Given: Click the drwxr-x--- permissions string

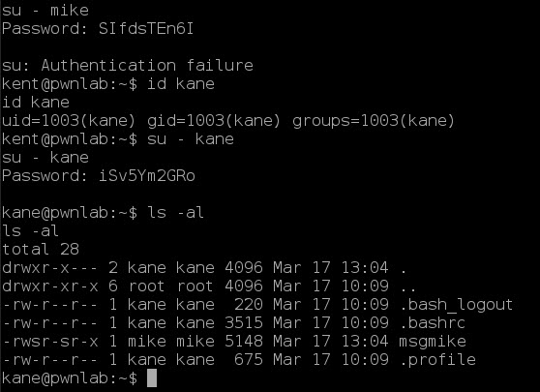Looking at the screenshot, I should [x=50, y=268].
